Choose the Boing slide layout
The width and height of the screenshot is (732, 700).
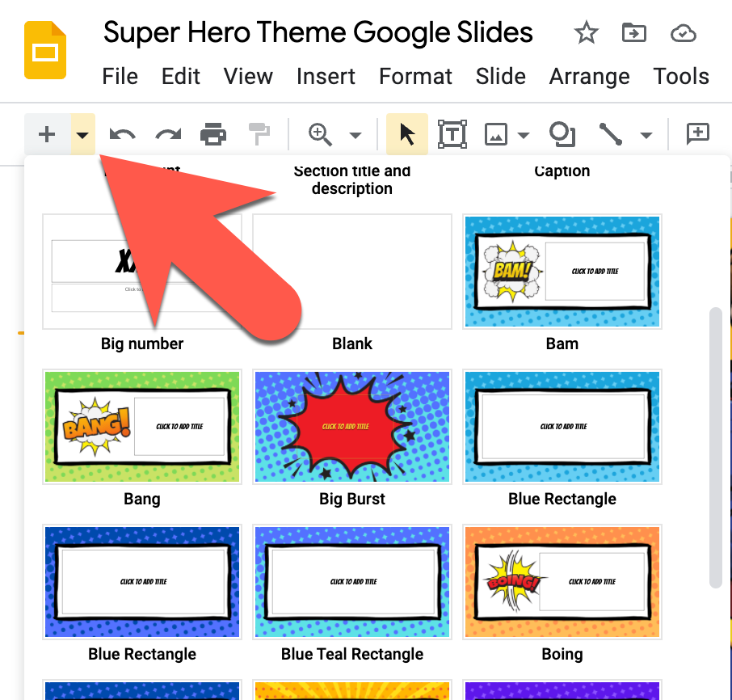tap(562, 581)
